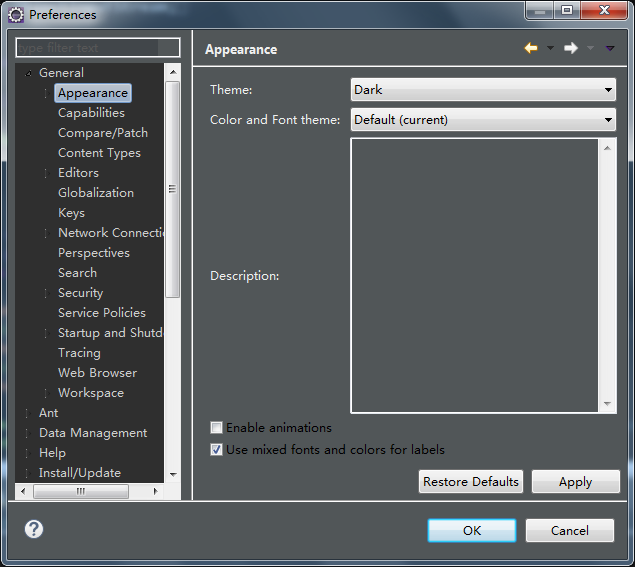This screenshot has height=567, width=635.
Task: Click the Preferences window gear icon
Action: point(16,15)
